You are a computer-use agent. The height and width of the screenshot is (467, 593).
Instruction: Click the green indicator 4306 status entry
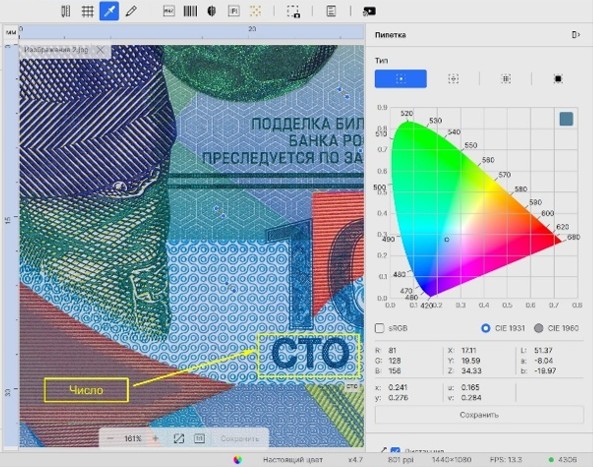[563, 460]
